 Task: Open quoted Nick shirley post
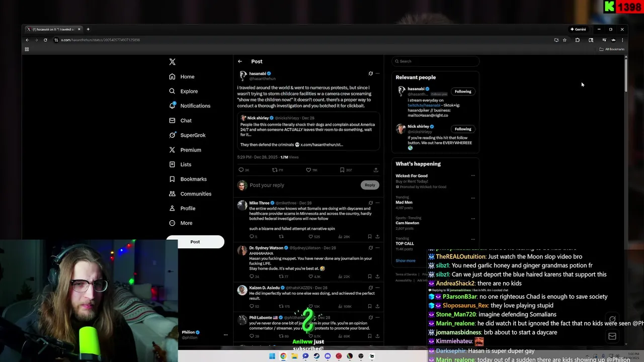(x=308, y=131)
